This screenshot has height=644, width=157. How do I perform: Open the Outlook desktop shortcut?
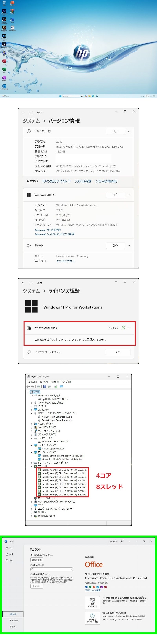coord(4,87)
